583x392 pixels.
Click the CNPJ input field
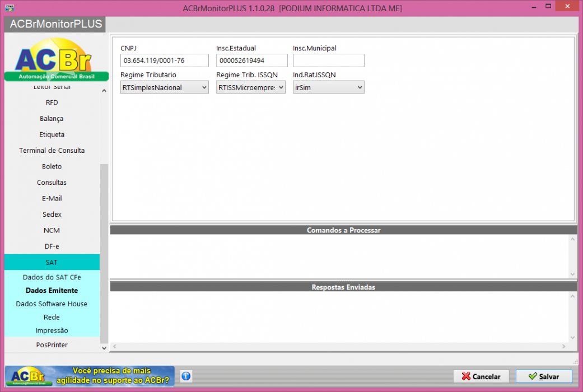click(164, 60)
